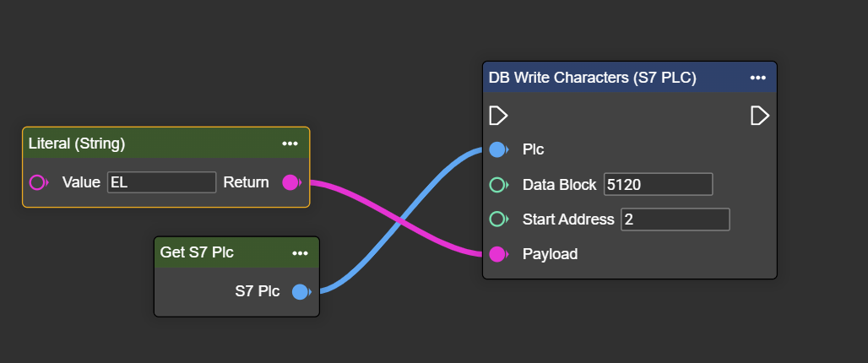Click the magenta Payload input pin
The width and height of the screenshot is (868, 363).
click(x=497, y=253)
